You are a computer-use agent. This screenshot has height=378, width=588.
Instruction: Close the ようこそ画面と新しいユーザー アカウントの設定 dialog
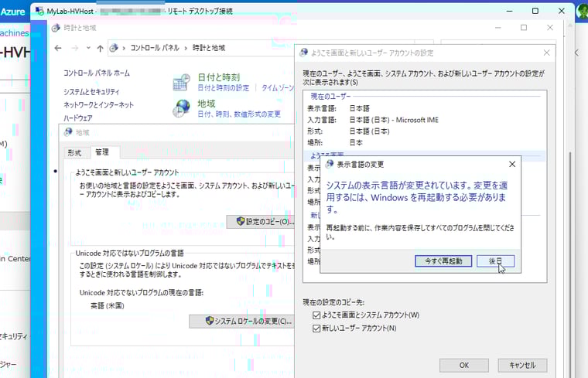tap(547, 53)
